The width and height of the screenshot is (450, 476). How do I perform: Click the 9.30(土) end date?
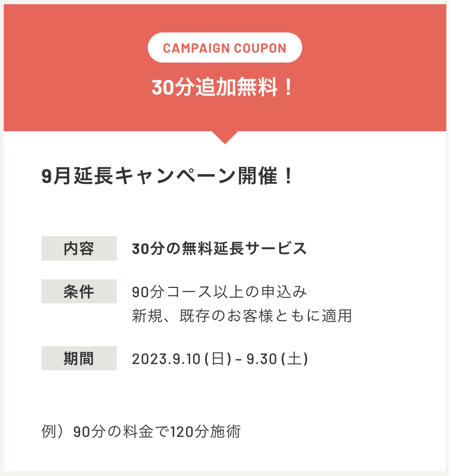click(277, 359)
